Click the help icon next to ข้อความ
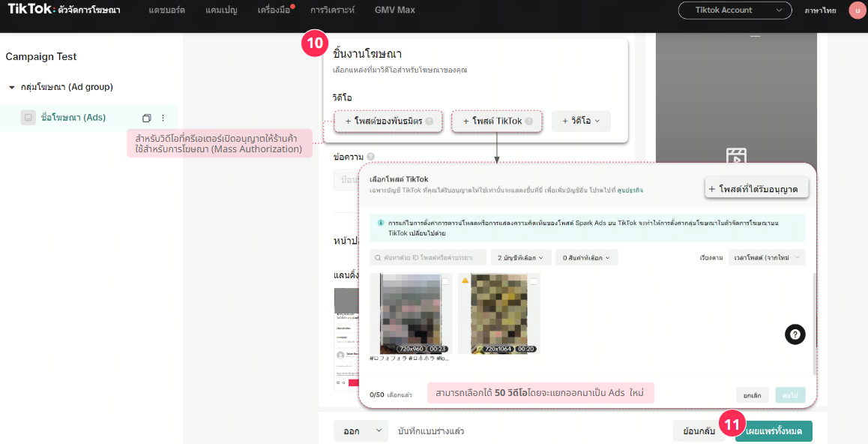868x444 pixels. [371, 157]
